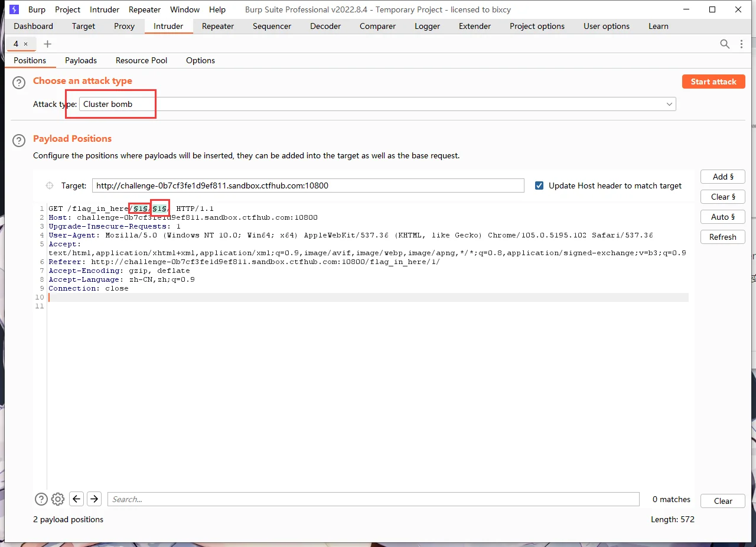
Task: Go to previous search match arrow
Action: [76, 499]
